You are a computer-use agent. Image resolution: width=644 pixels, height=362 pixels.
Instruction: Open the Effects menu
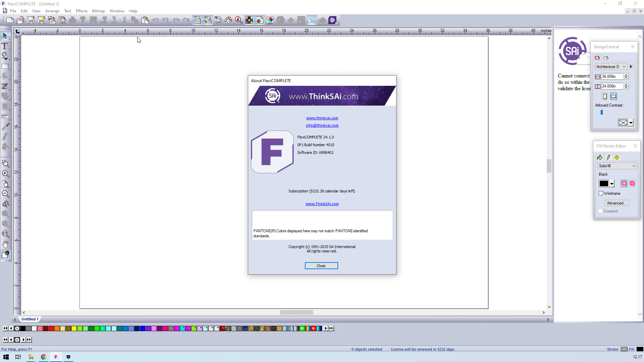click(x=82, y=11)
